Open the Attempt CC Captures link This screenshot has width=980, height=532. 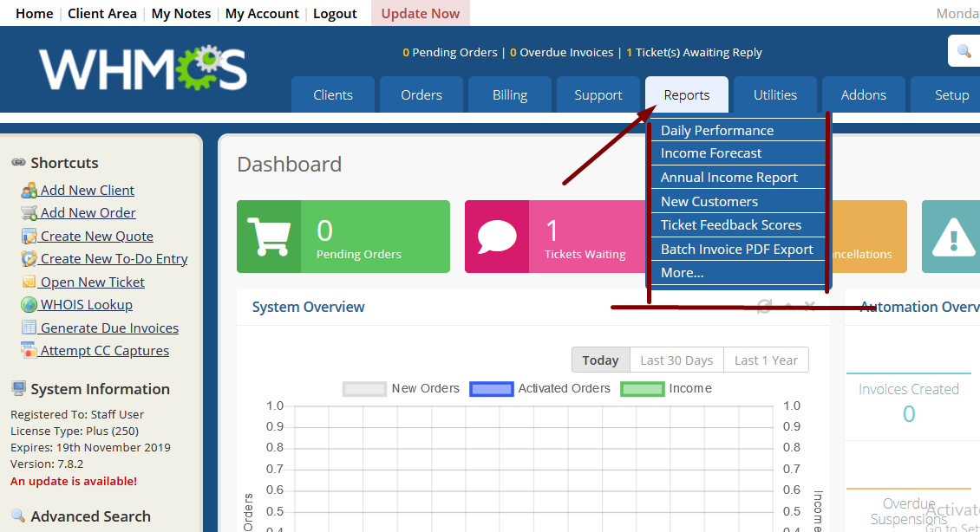(x=105, y=350)
